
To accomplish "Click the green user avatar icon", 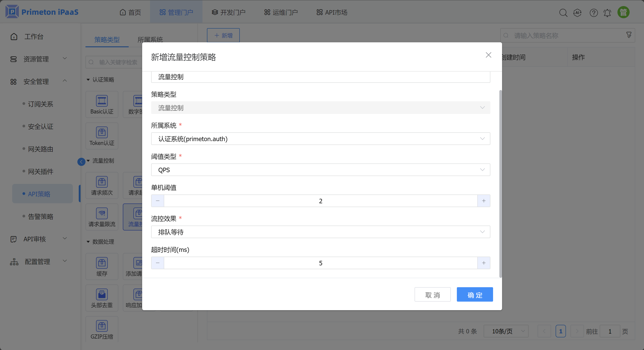I will pyautogui.click(x=623, y=12).
